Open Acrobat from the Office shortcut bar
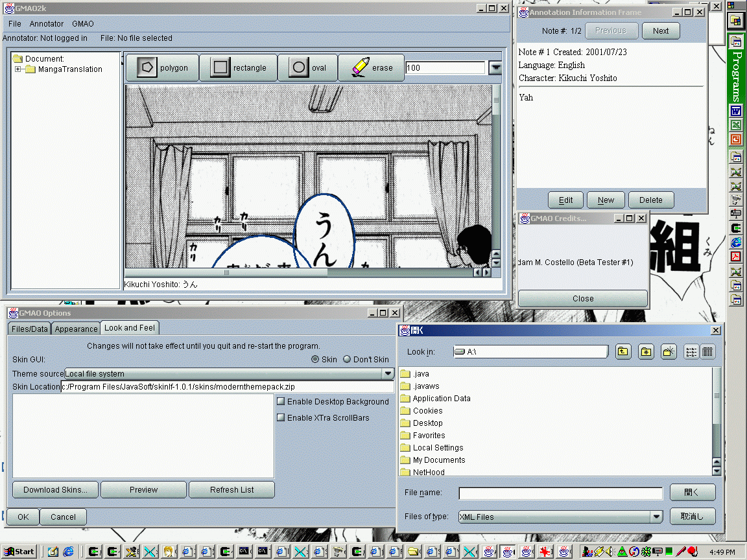The height and width of the screenshot is (560, 747). tap(736, 257)
